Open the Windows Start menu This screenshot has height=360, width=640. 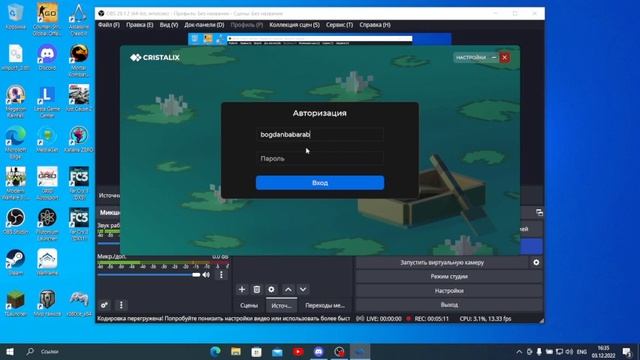10,351
